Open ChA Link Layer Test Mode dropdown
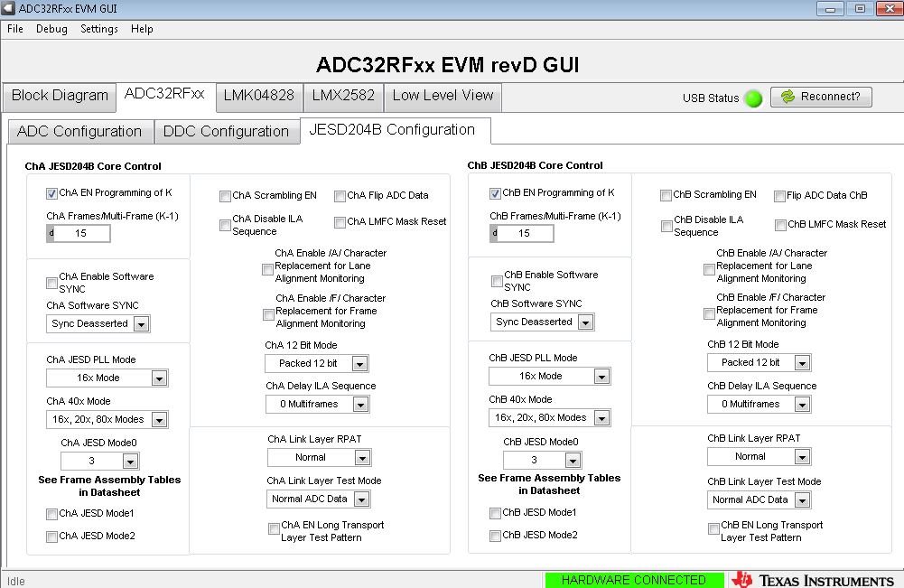The height and width of the screenshot is (588, 904). click(x=319, y=499)
